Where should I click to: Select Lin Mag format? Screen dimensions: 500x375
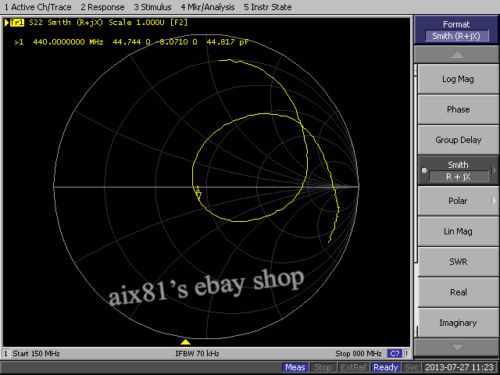click(458, 231)
